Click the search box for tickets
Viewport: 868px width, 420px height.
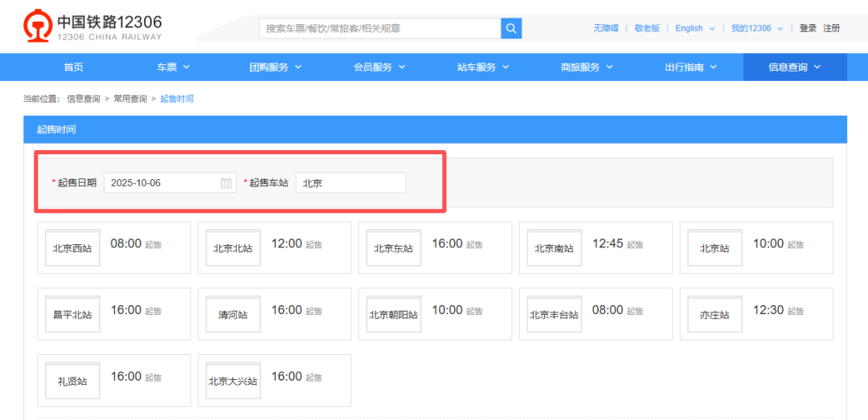tap(379, 28)
